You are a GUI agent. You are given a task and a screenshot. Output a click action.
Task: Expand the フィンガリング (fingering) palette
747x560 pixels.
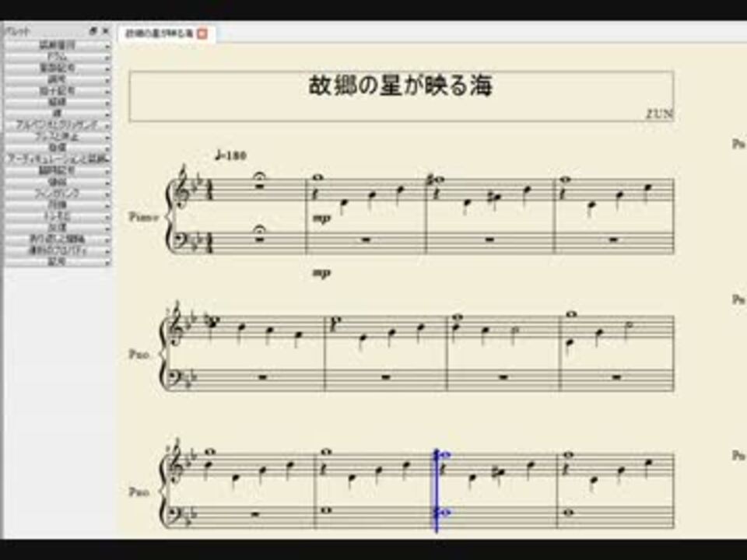point(58,194)
